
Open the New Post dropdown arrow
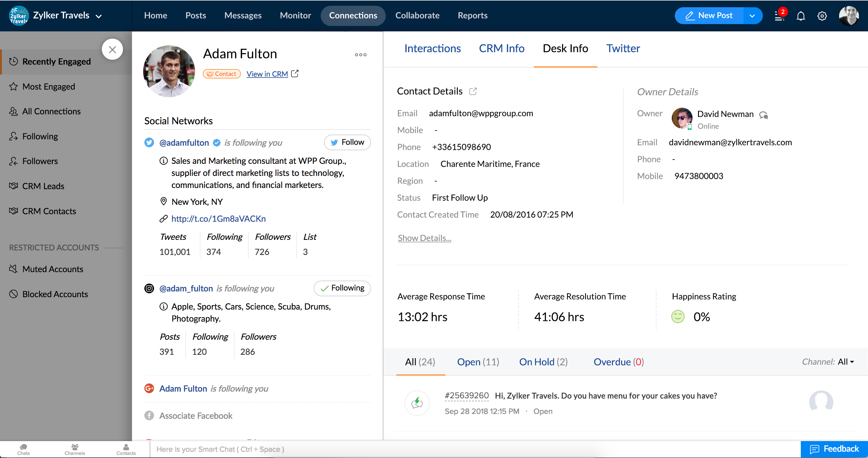(752, 16)
